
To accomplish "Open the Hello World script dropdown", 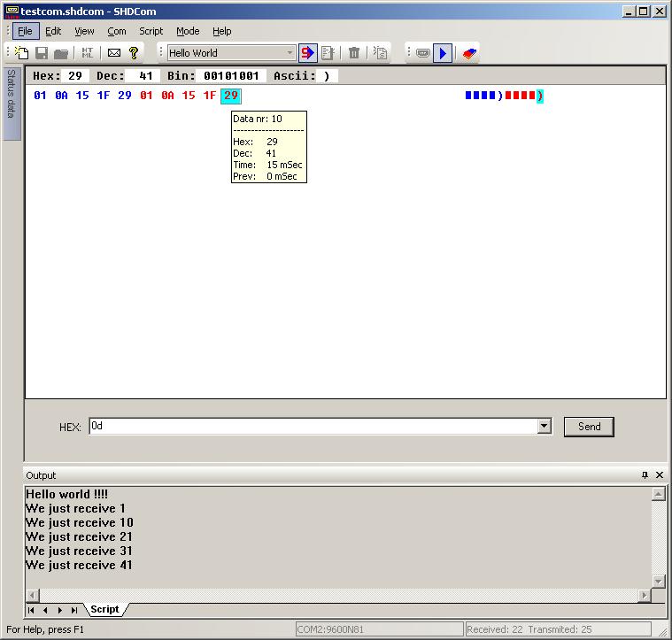I will tap(290, 53).
